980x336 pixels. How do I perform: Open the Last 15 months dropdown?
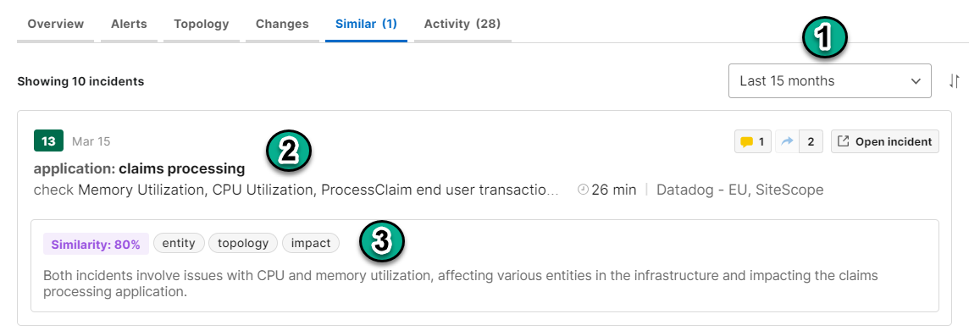coord(829,80)
